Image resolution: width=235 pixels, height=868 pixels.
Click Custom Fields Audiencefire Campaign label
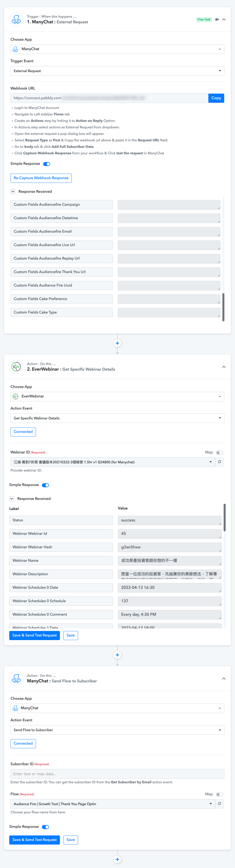(62, 204)
